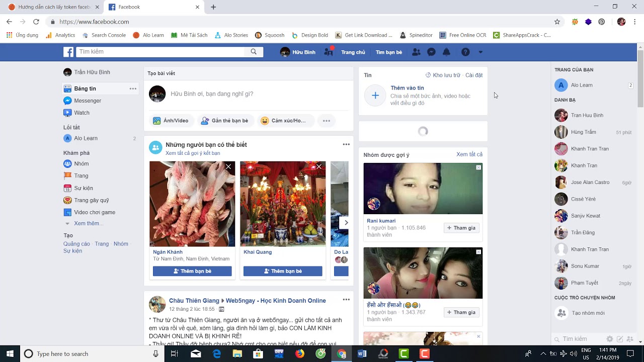Dismiss Ngân Khánh suggestion card

[x=228, y=167]
